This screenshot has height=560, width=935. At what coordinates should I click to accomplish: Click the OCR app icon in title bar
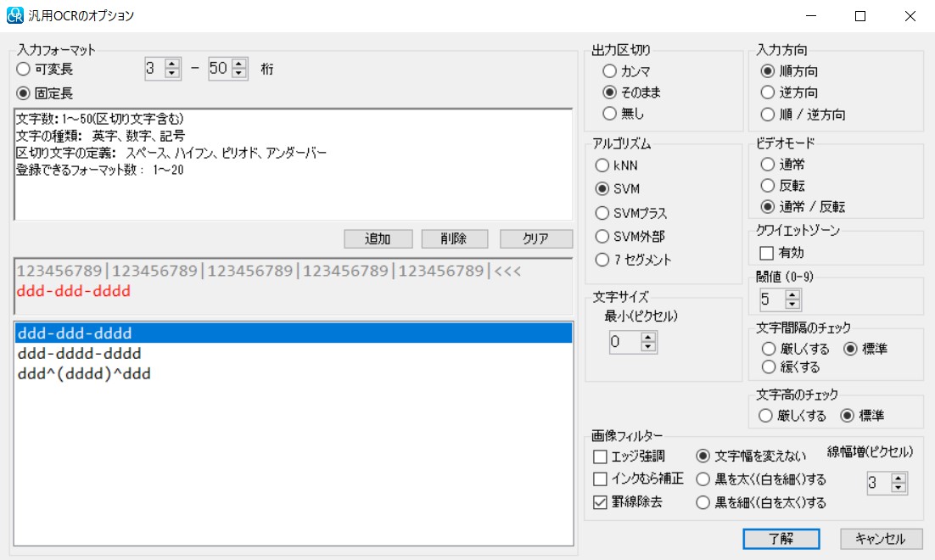pyautogui.click(x=15, y=15)
